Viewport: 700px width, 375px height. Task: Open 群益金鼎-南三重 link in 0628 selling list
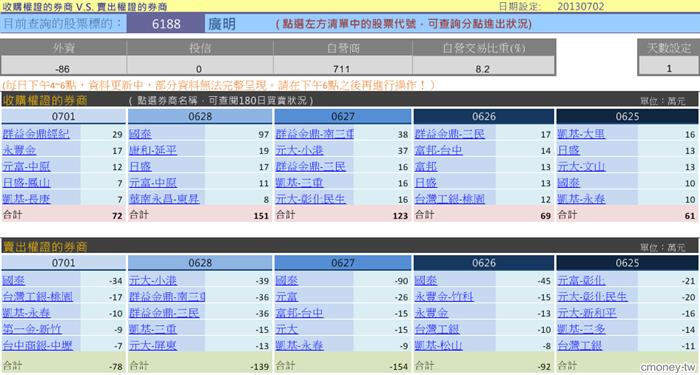pyautogui.click(x=167, y=296)
